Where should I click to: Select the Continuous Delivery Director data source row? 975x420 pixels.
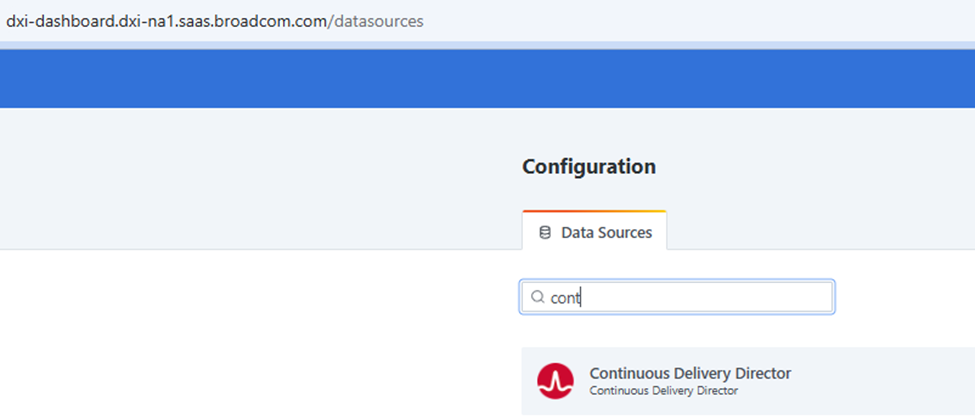(x=748, y=381)
